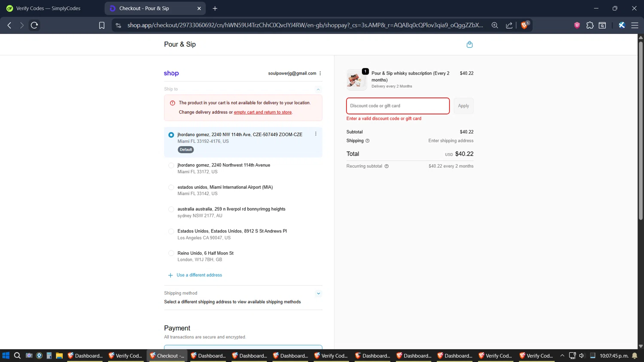Click the 'Enter a valid discount code' error text
Viewport: 644px width, 362px height.
click(x=384, y=119)
